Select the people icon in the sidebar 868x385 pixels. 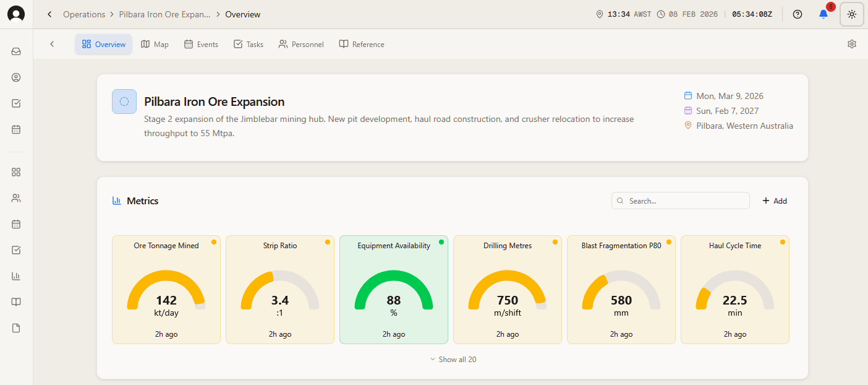click(16, 198)
